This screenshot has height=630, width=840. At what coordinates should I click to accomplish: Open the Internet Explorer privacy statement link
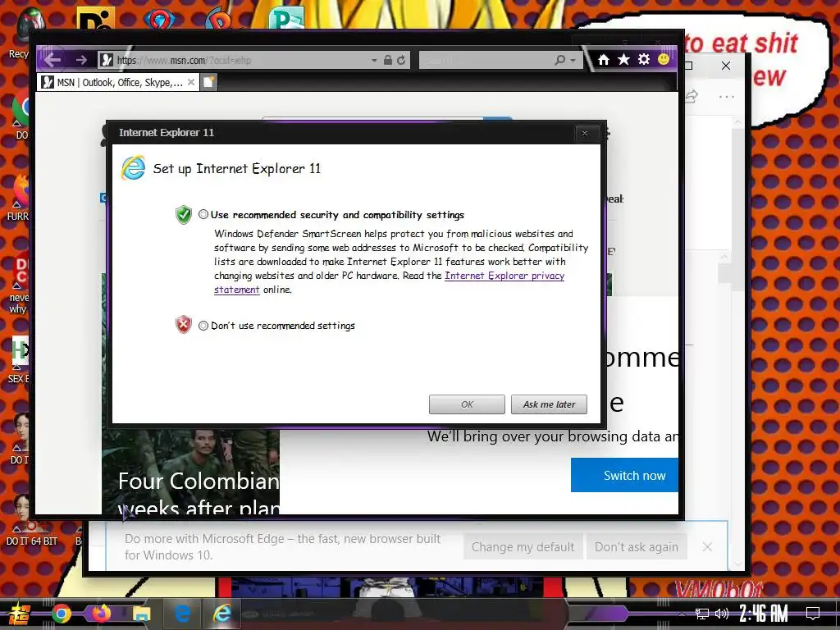[x=504, y=276]
